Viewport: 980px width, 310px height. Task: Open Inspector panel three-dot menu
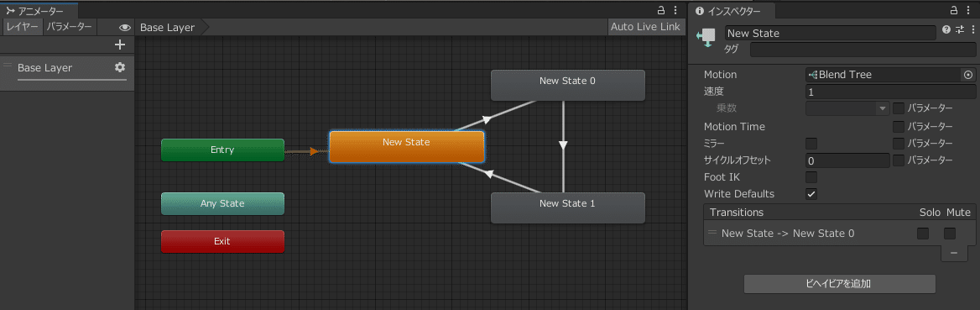coord(969,11)
